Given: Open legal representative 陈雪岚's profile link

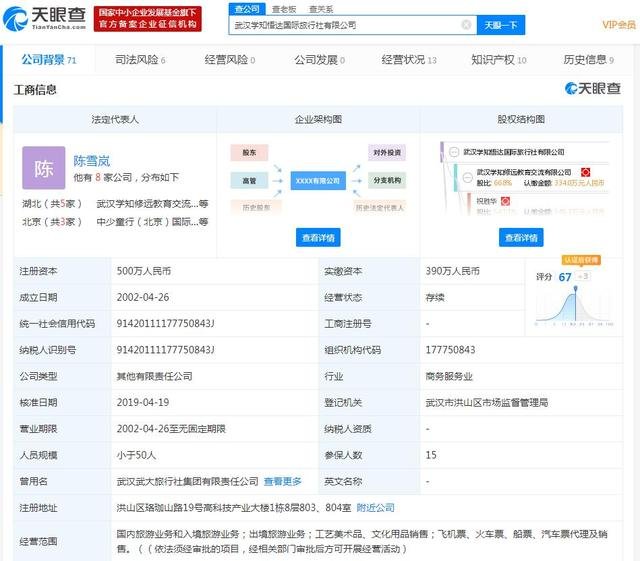Looking at the screenshot, I should click(92, 160).
